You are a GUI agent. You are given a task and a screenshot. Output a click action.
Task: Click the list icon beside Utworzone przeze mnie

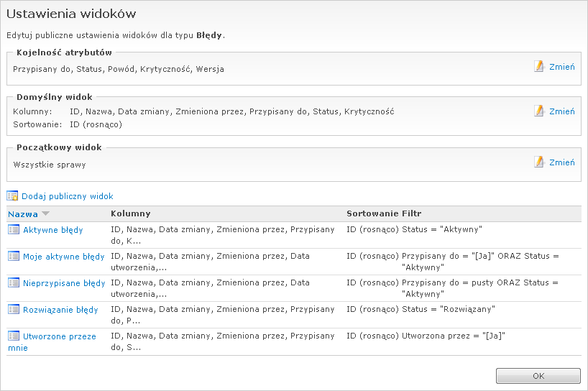pyautogui.click(x=14, y=336)
